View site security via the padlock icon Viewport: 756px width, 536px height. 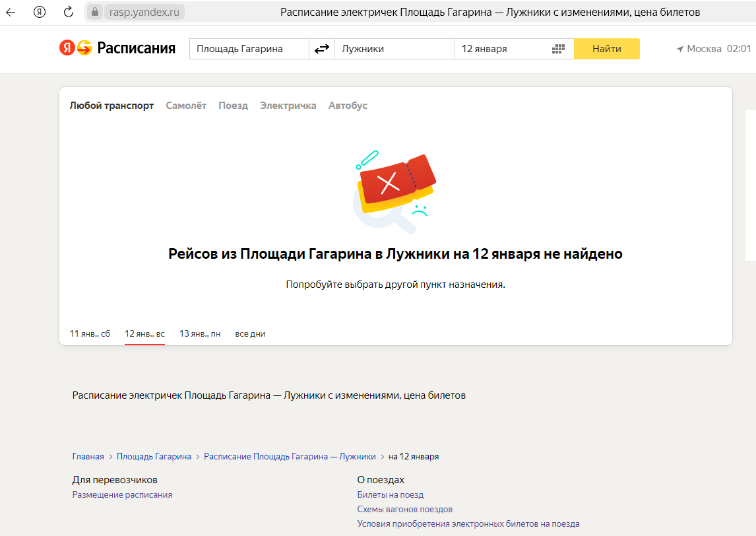(x=95, y=12)
